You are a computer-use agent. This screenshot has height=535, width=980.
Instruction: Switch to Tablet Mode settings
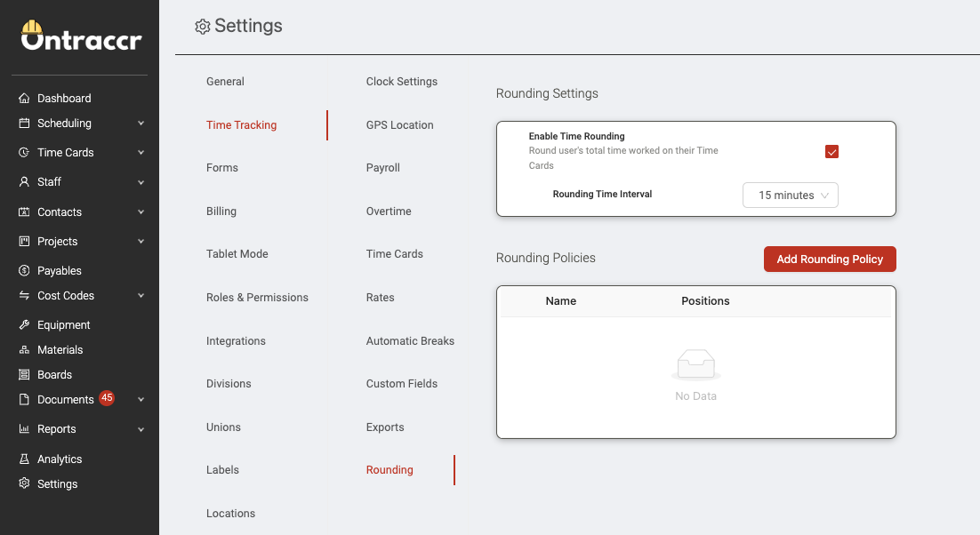coord(237,253)
